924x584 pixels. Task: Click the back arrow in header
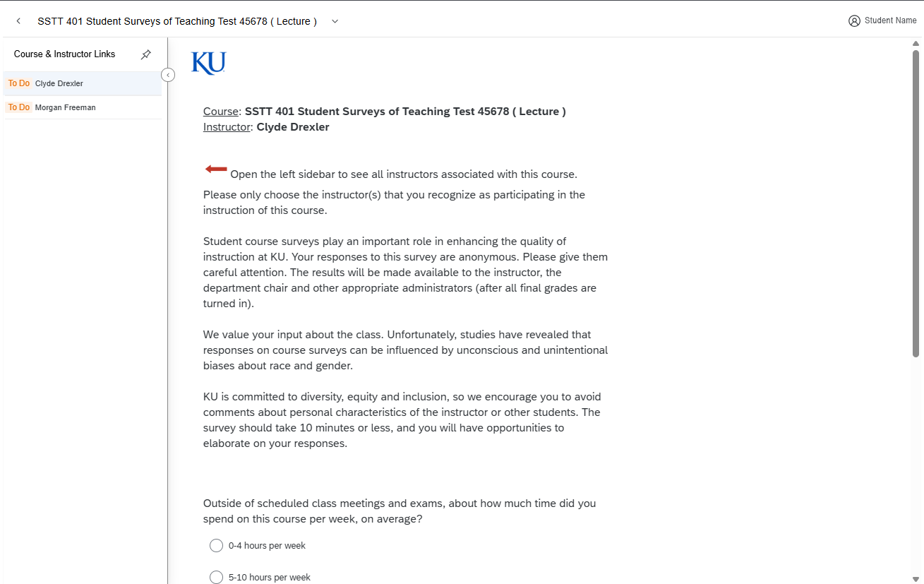[18, 21]
